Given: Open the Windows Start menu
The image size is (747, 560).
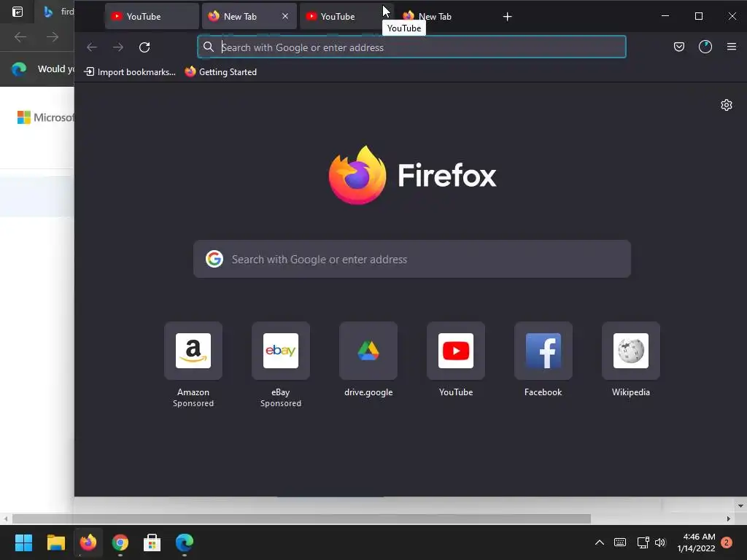Looking at the screenshot, I should tap(23, 542).
